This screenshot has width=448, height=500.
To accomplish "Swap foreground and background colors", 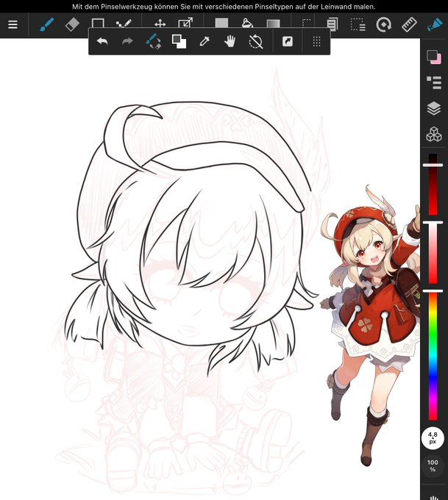I will tap(179, 41).
